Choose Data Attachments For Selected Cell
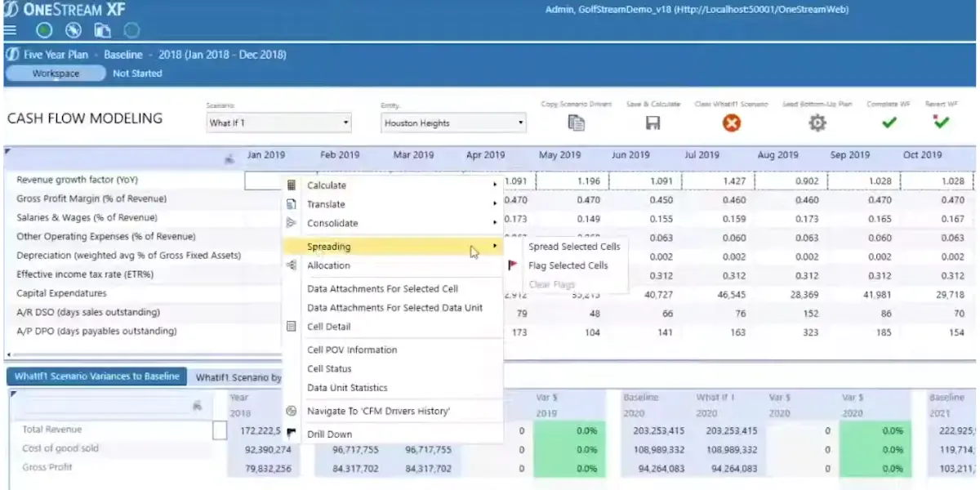 pyautogui.click(x=382, y=289)
